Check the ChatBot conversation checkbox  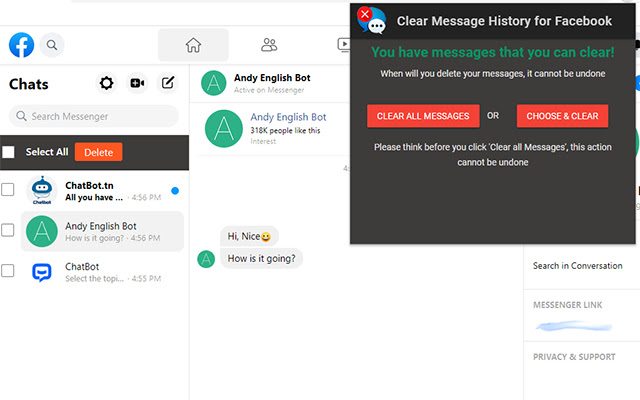[7, 271]
